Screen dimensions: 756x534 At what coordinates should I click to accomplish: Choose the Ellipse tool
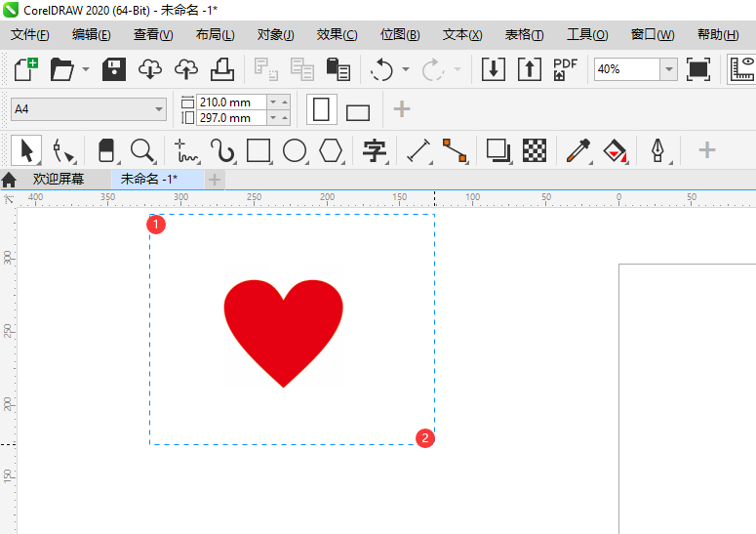point(295,150)
